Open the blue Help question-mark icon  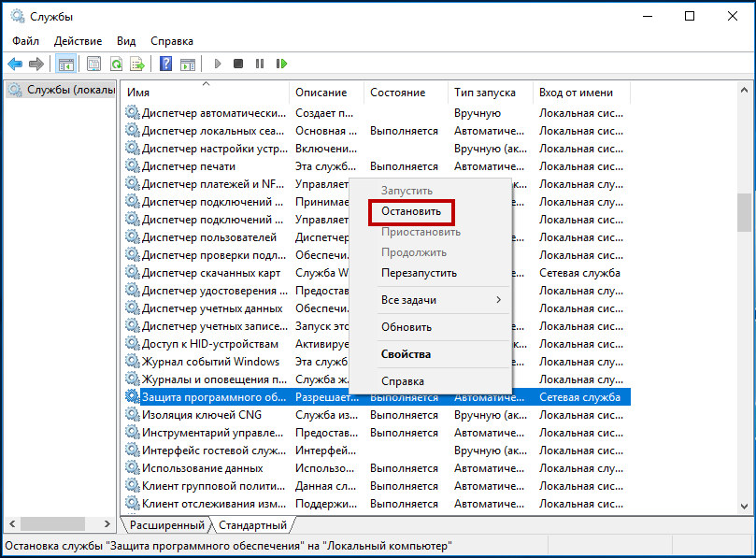165,64
